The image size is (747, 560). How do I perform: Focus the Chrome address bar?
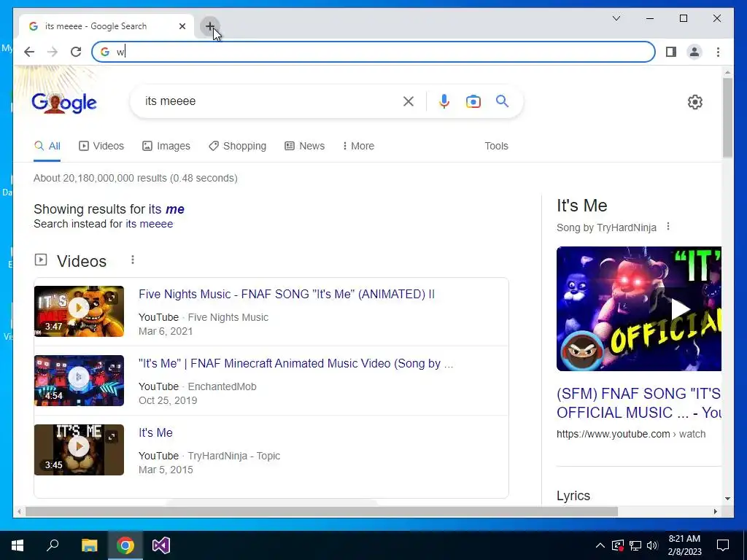point(373,52)
